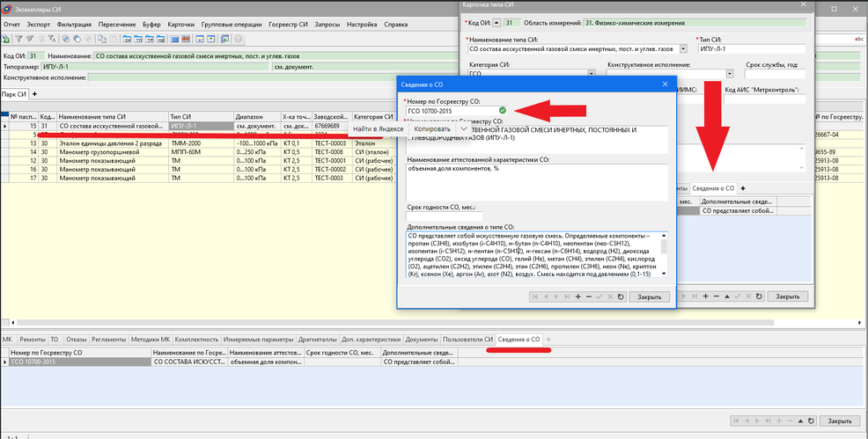Screen dimensions: 868x439
Task: Click the СИ card folder toolbar icon
Action: click(128, 40)
